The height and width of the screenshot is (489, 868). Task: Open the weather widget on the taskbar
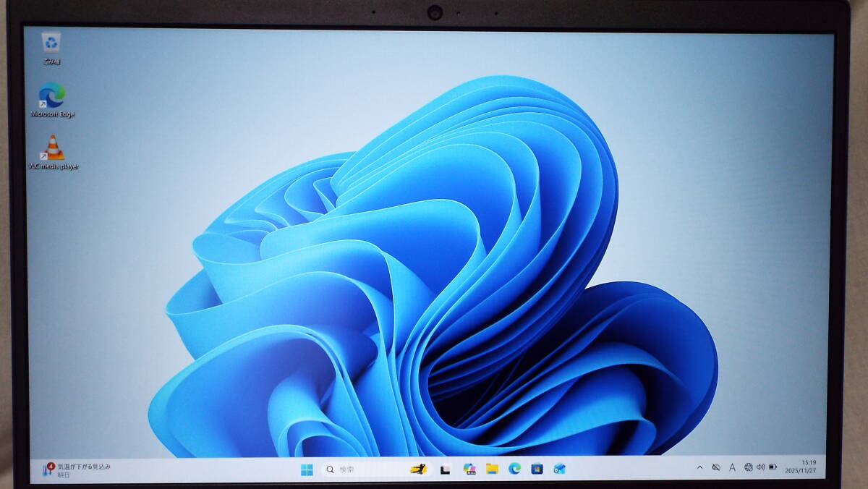[78, 470]
